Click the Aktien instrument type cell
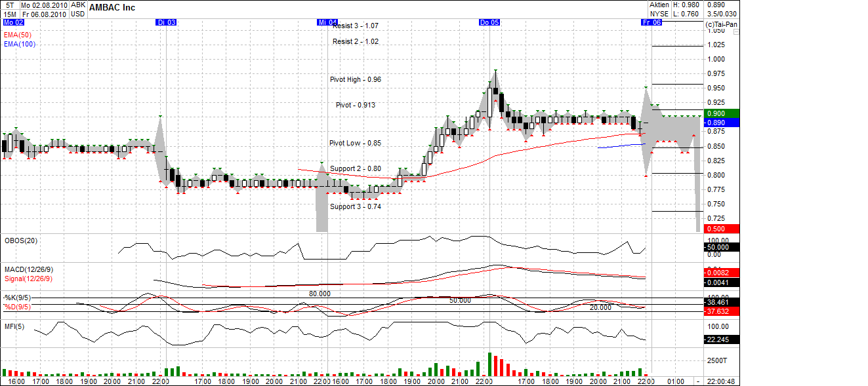The height and width of the screenshot is (386, 868). (x=659, y=5)
